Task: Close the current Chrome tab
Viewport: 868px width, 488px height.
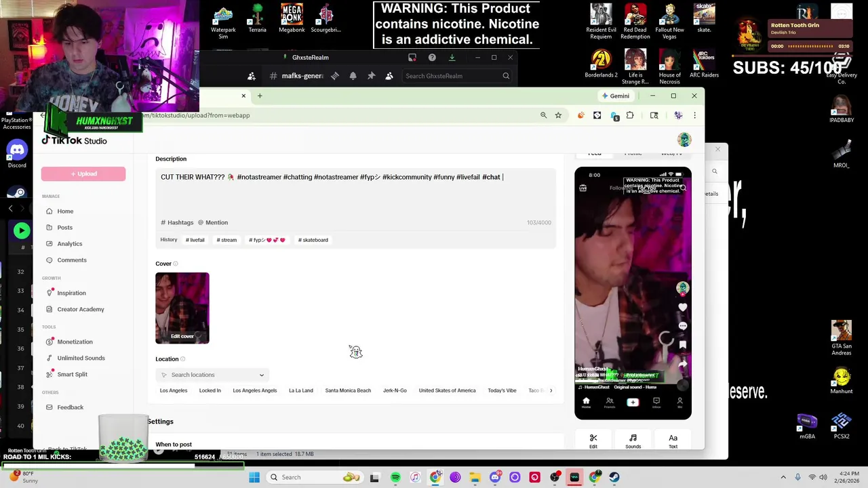Action: 243,96
